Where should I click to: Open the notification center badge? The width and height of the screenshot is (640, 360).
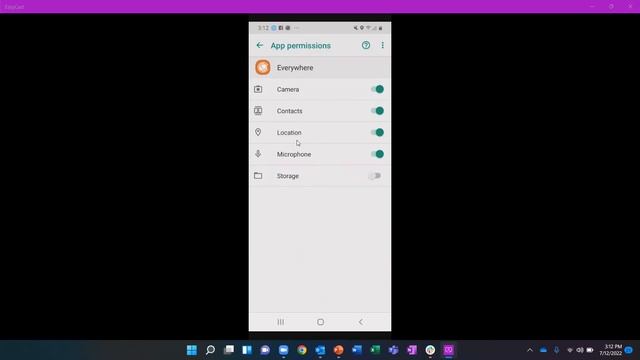(629, 350)
